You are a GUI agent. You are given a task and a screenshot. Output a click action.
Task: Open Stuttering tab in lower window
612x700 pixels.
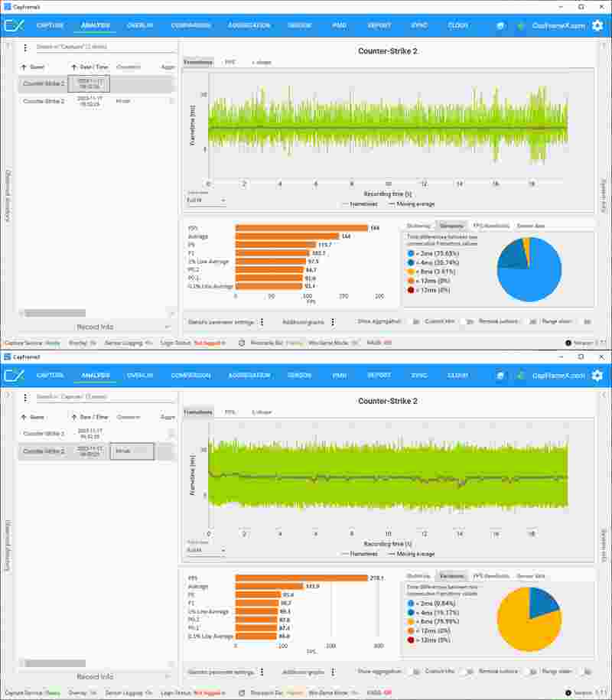418,576
